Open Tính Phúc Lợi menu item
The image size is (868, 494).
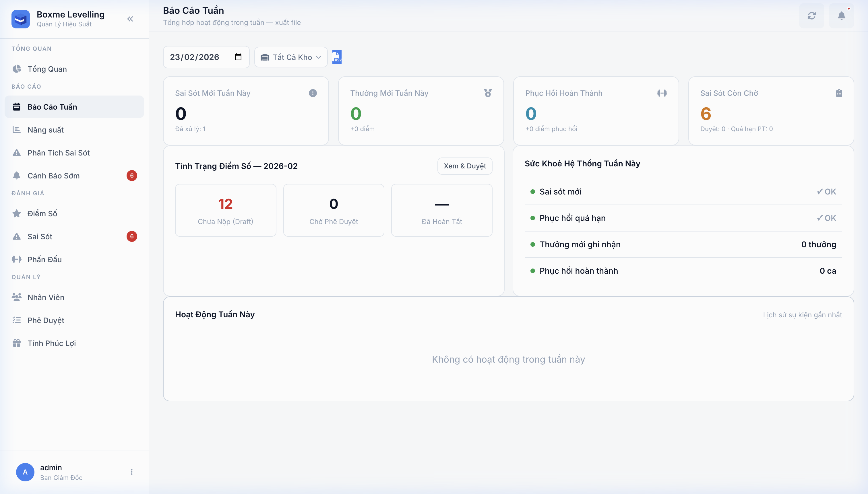(52, 343)
